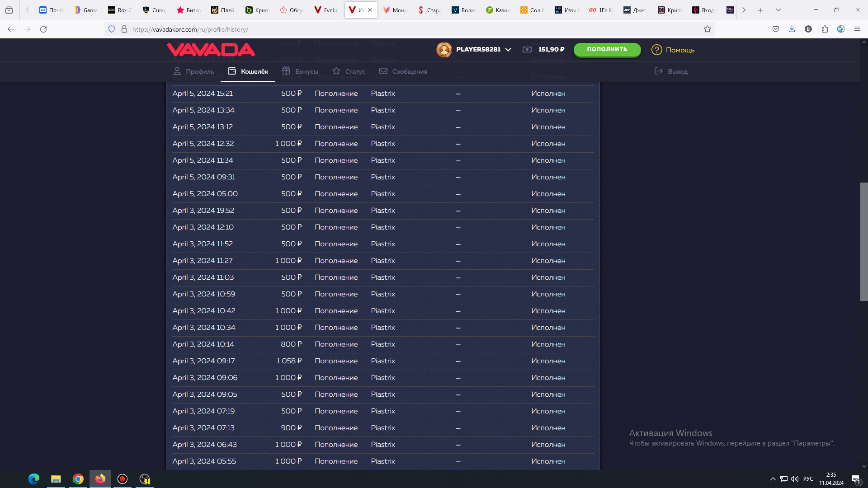Open the Бонусы tab

300,71
